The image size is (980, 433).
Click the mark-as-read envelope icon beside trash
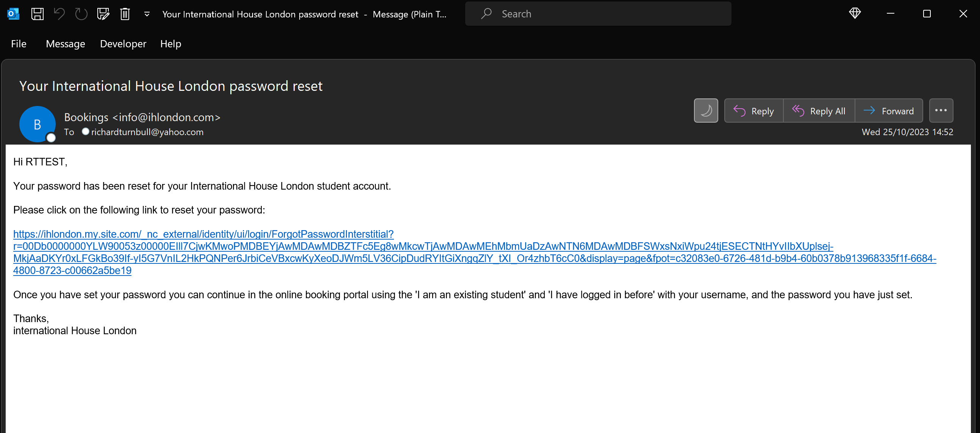coord(103,14)
